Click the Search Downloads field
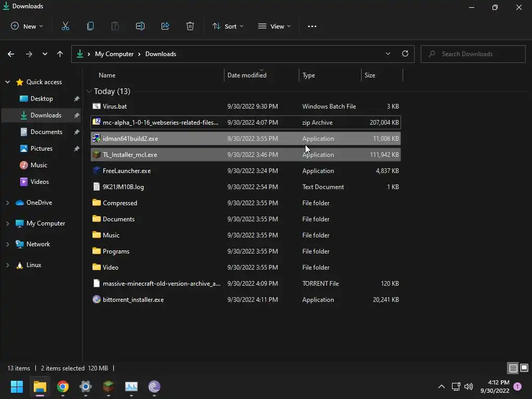This screenshot has height=399, width=532. [x=473, y=54]
